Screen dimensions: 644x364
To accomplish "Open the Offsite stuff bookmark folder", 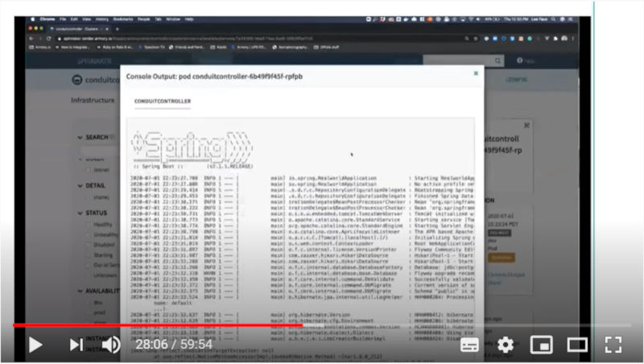I will pyautogui.click(x=327, y=48).
